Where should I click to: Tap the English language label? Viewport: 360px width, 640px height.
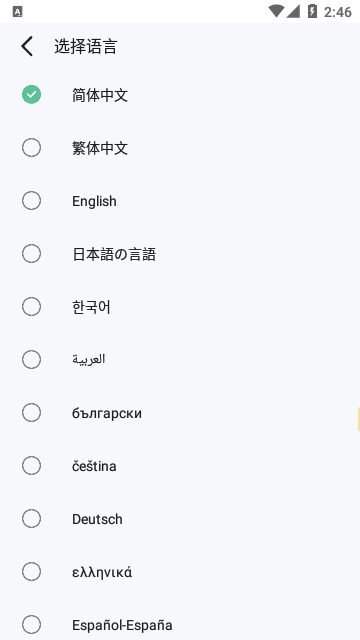point(94,201)
